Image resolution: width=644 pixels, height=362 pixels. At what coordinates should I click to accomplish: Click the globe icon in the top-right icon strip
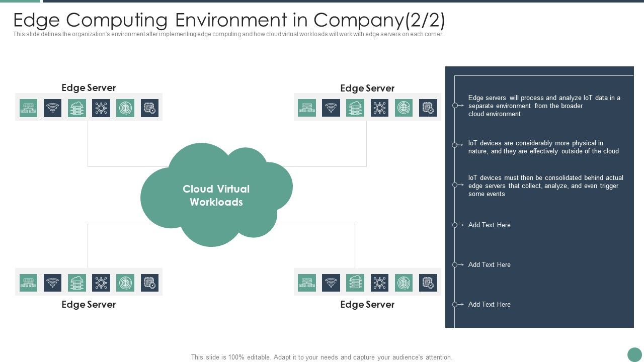pos(404,108)
